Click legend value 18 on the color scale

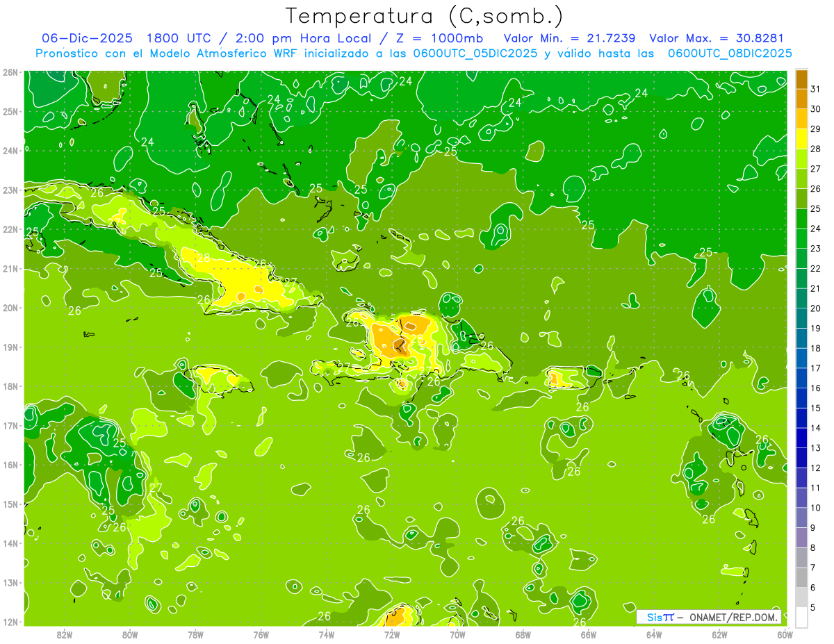[815, 348]
